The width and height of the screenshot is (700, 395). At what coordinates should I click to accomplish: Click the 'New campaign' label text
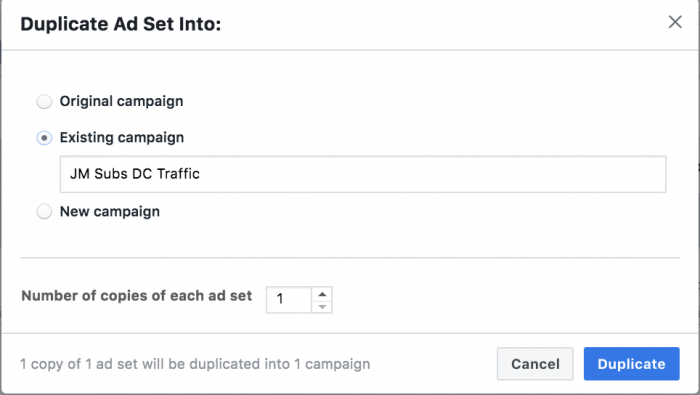tap(110, 211)
